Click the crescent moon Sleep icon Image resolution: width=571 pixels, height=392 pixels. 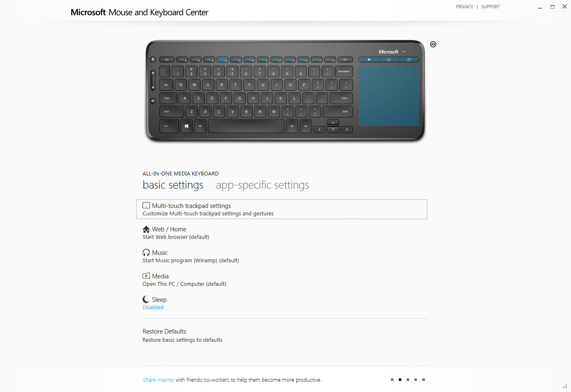pos(146,299)
